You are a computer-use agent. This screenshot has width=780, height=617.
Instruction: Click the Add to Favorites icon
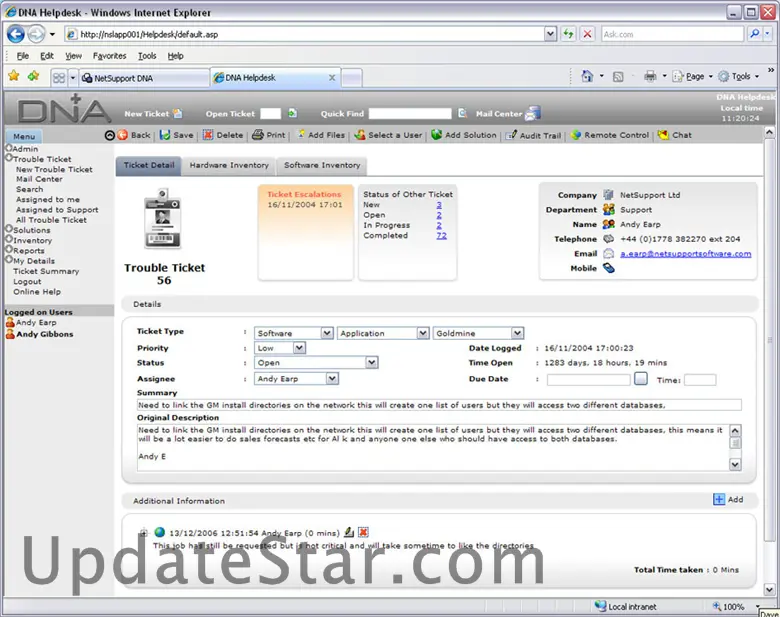[33, 76]
